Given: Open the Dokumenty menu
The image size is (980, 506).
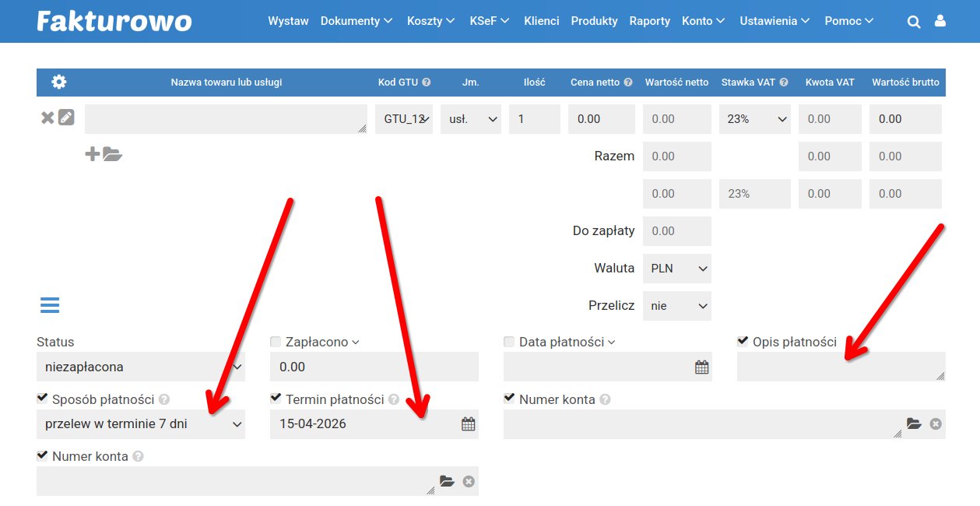Looking at the screenshot, I should pyautogui.click(x=351, y=21).
